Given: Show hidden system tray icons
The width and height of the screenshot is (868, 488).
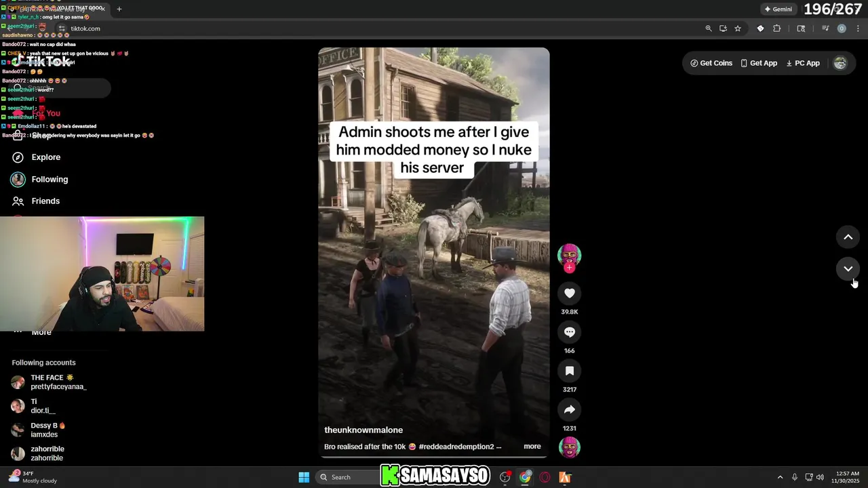Looking at the screenshot, I should tap(780, 477).
